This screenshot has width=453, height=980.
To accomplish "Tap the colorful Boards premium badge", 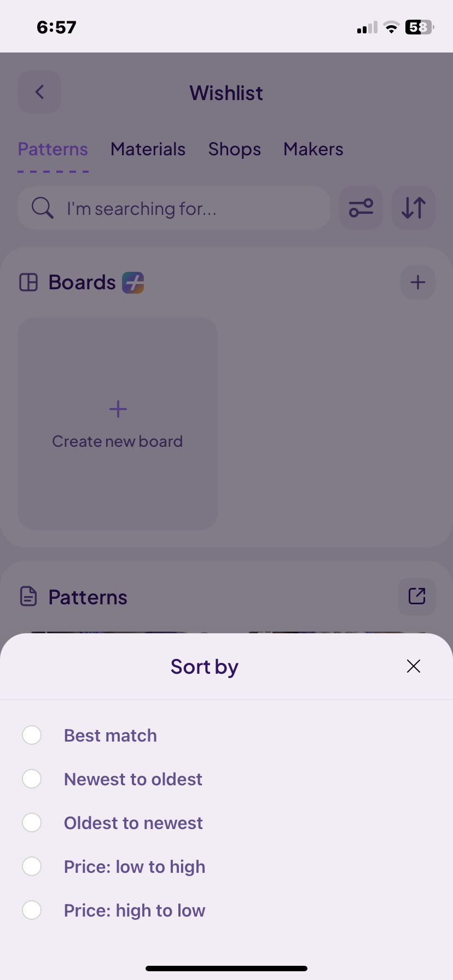I will coord(133,283).
